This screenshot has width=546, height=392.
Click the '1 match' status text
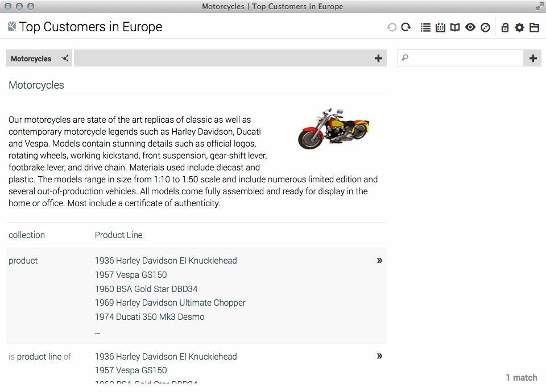tap(522, 378)
